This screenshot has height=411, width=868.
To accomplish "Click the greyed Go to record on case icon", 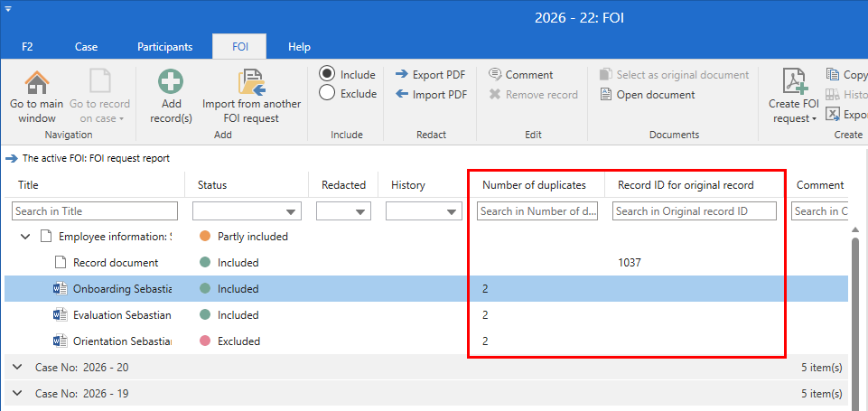I will [x=99, y=83].
